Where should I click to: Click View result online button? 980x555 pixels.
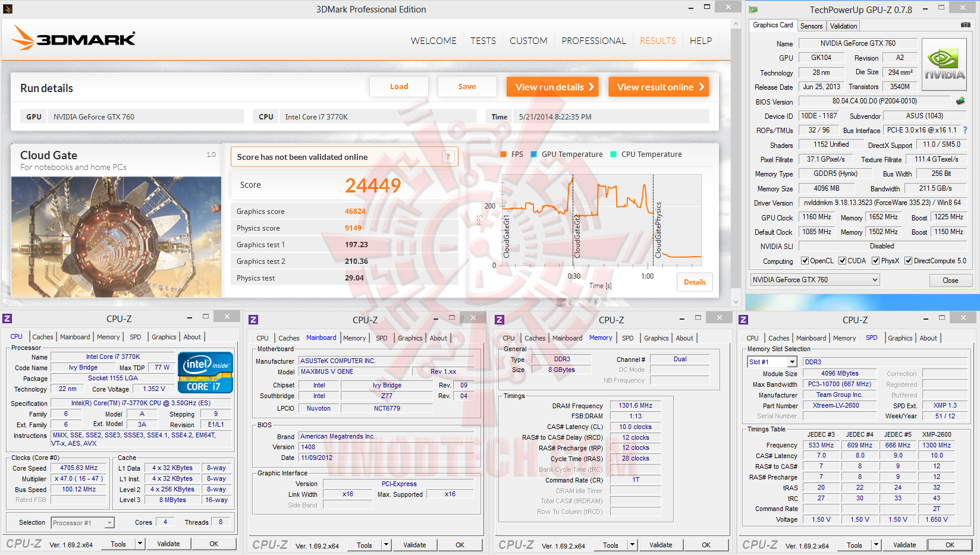(658, 87)
